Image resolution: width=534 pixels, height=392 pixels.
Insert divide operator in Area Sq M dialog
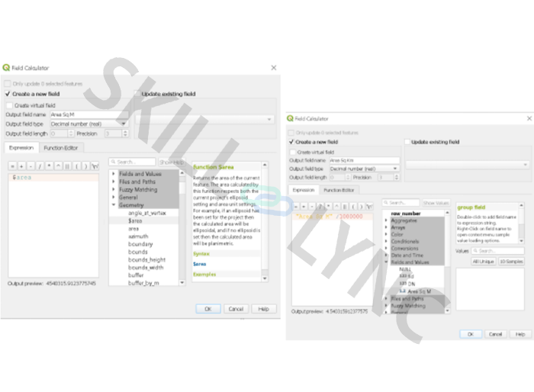(40, 166)
